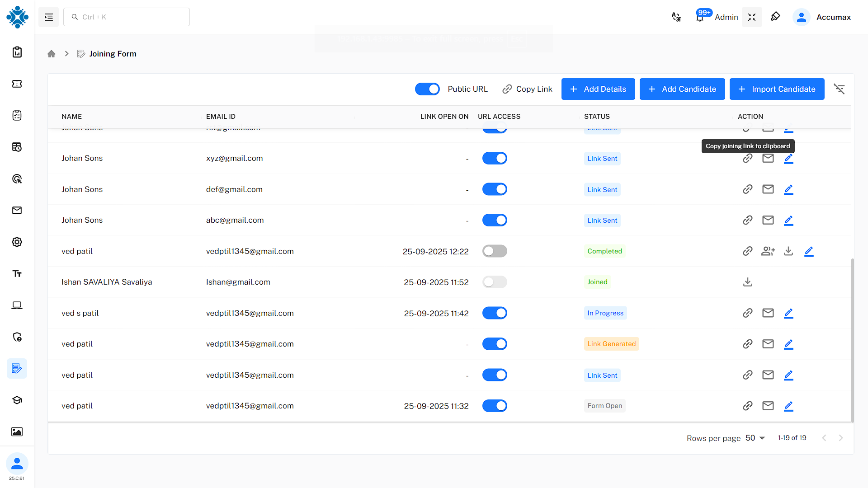The image size is (868, 488).
Task: Select the email templates sidebar icon
Action: pyautogui.click(x=17, y=210)
